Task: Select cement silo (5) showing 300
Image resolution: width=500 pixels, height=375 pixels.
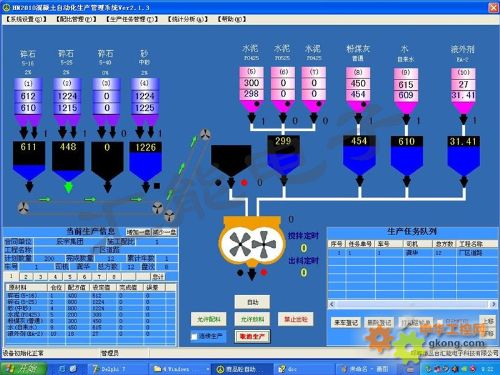Action: (252, 89)
